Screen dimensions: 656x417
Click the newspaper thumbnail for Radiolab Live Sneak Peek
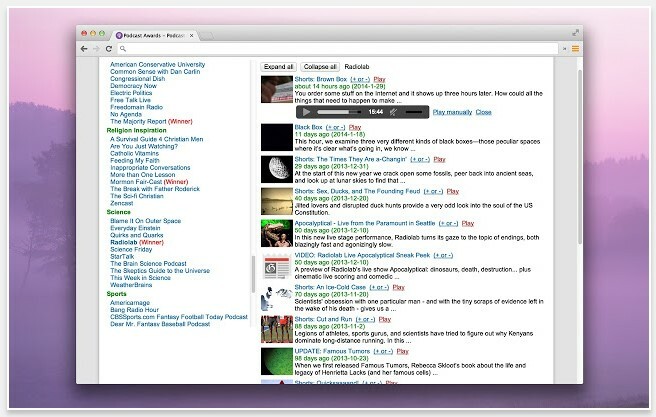[x=277, y=266]
